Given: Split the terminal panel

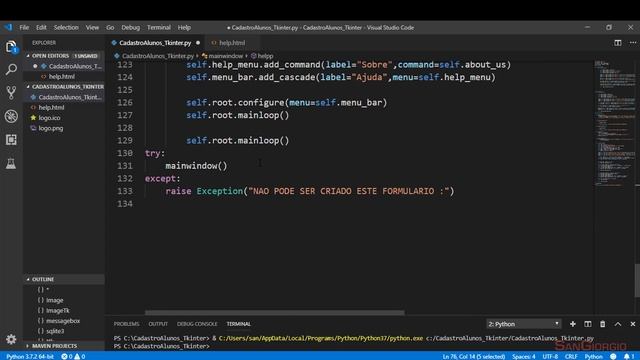Looking at the screenshot, I should 588,324.
